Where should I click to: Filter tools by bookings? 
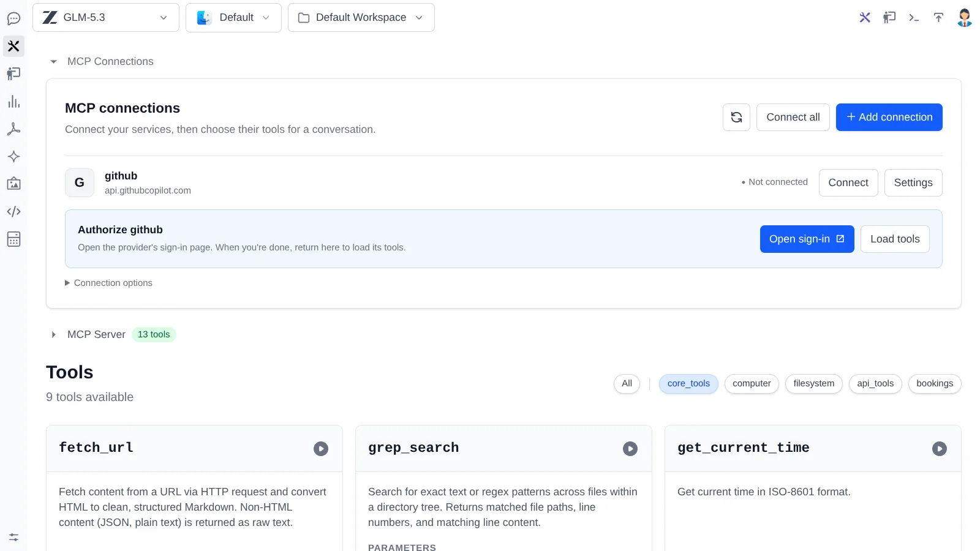pyautogui.click(x=935, y=384)
